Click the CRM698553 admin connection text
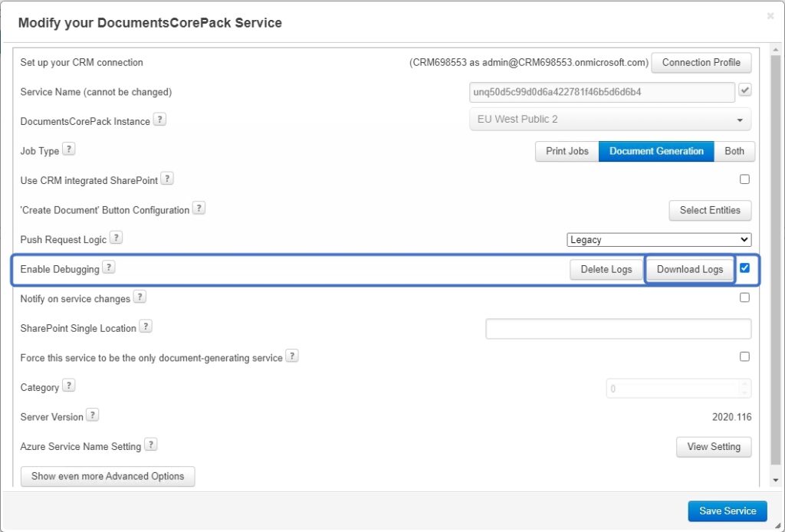785x532 pixels. pos(529,63)
